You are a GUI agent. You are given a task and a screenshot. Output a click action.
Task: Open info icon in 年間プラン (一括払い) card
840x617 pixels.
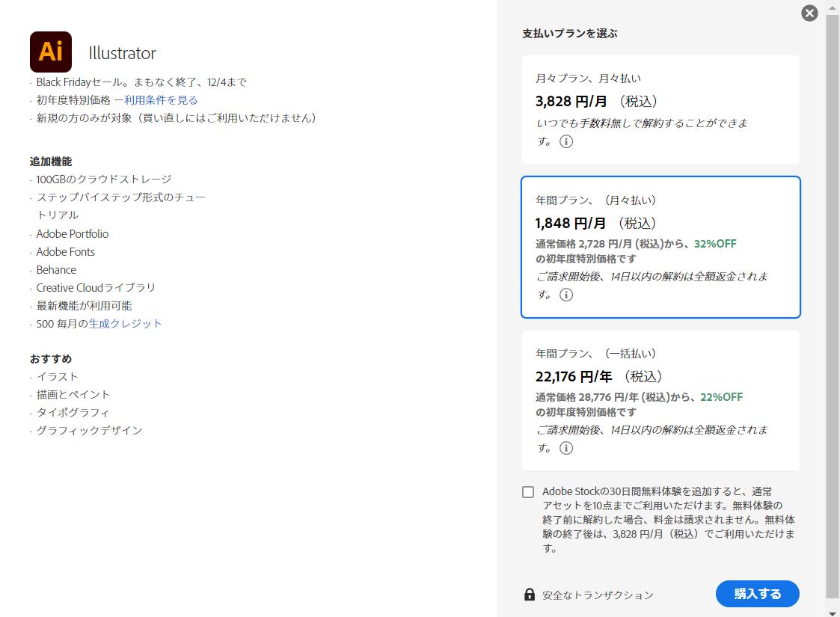pos(566,448)
